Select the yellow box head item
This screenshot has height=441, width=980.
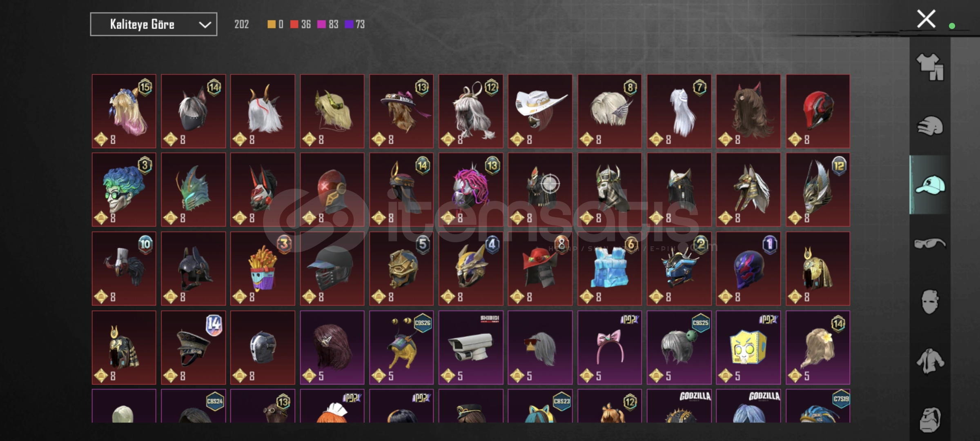[x=748, y=347]
